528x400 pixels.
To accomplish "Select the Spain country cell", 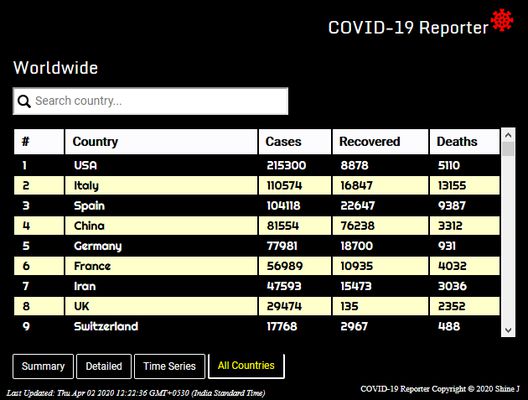I will [x=161, y=206].
